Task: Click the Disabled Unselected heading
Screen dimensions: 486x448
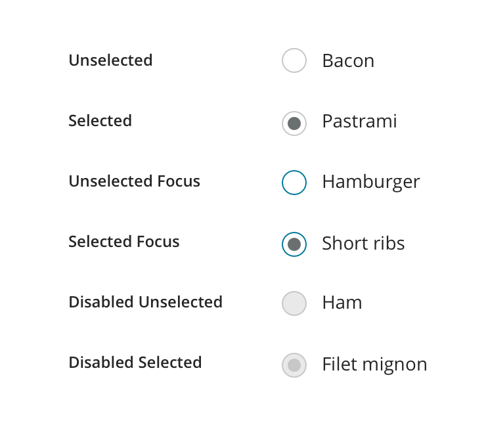Action: click(145, 302)
